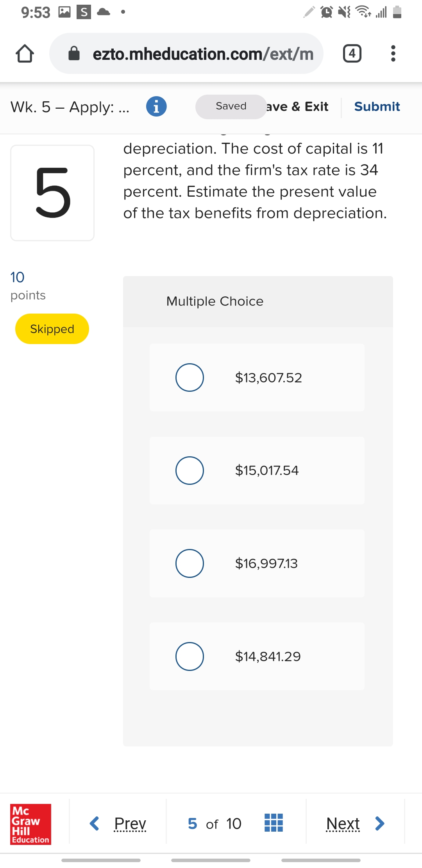Advance with the right chevron arrow

(379, 823)
